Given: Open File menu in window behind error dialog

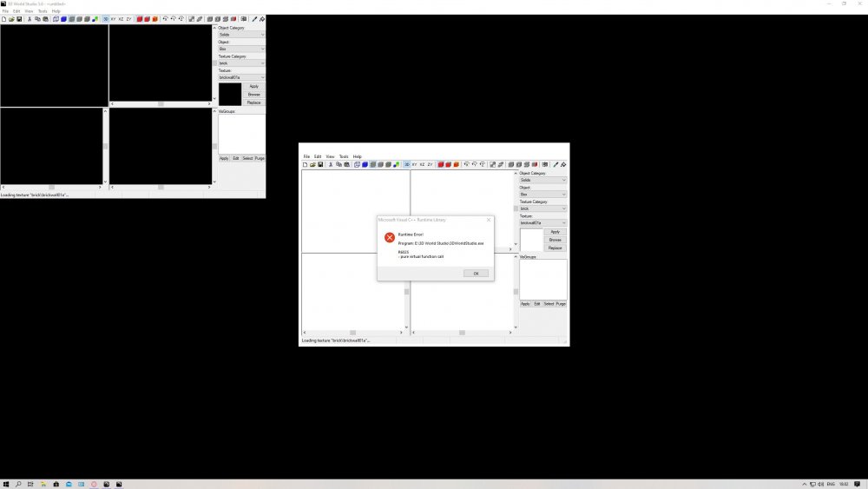Looking at the screenshot, I should pyautogui.click(x=306, y=156).
